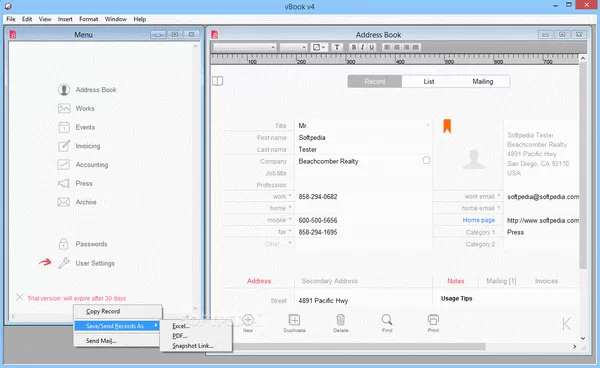Viewport: 600px width, 368px height.
Task: Click the Home page link
Action: pyautogui.click(x=479, y=220)
